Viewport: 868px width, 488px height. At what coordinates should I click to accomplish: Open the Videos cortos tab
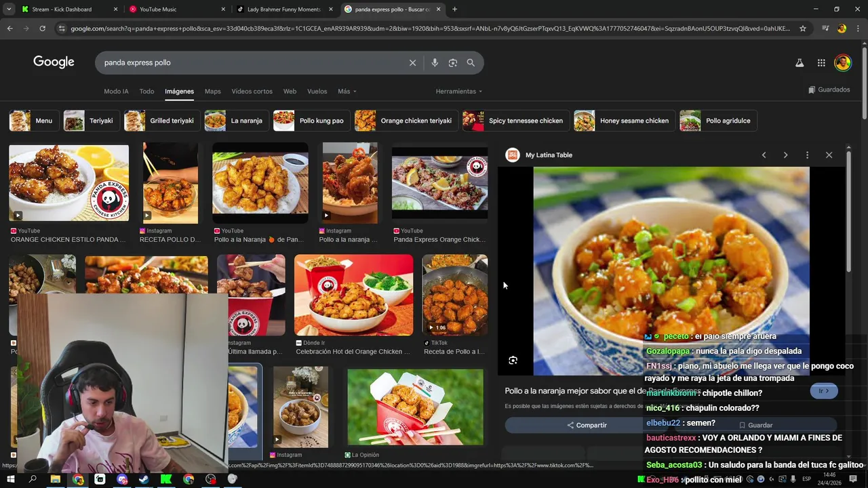click(252, 91)
